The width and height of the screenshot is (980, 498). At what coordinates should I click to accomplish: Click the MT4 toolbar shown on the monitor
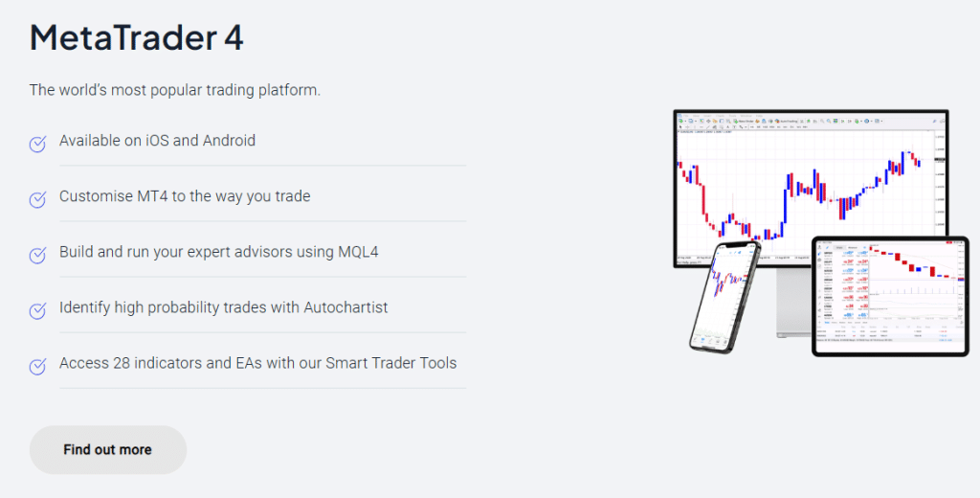pos(811,122)
